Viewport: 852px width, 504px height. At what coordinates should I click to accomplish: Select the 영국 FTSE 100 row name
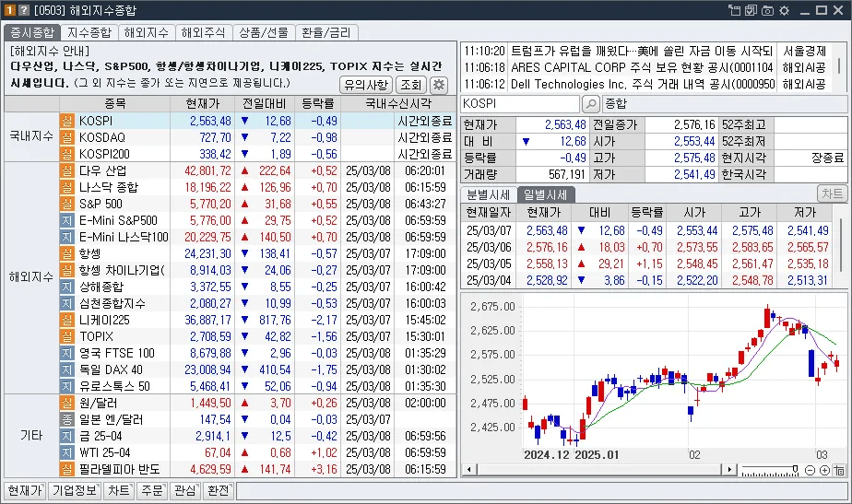117,353
